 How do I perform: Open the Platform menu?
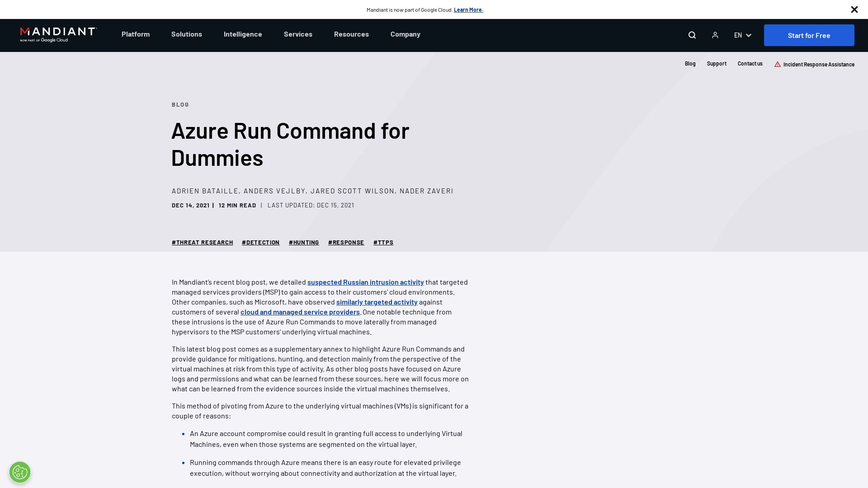click(x=136, y=34)
